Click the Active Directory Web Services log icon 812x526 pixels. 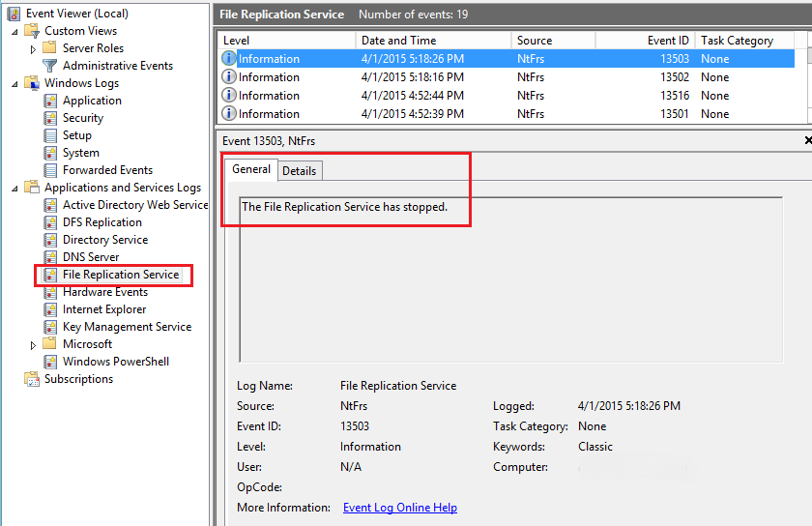click(50, 205)
